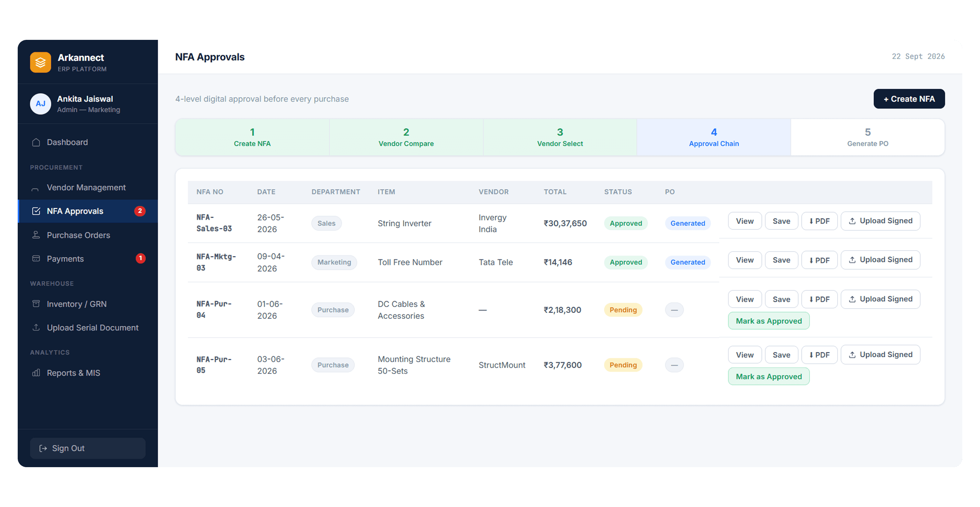Open Inventory / GRN section
The width and height of the screenshot is (980, 507).
(x=88, y=304)
